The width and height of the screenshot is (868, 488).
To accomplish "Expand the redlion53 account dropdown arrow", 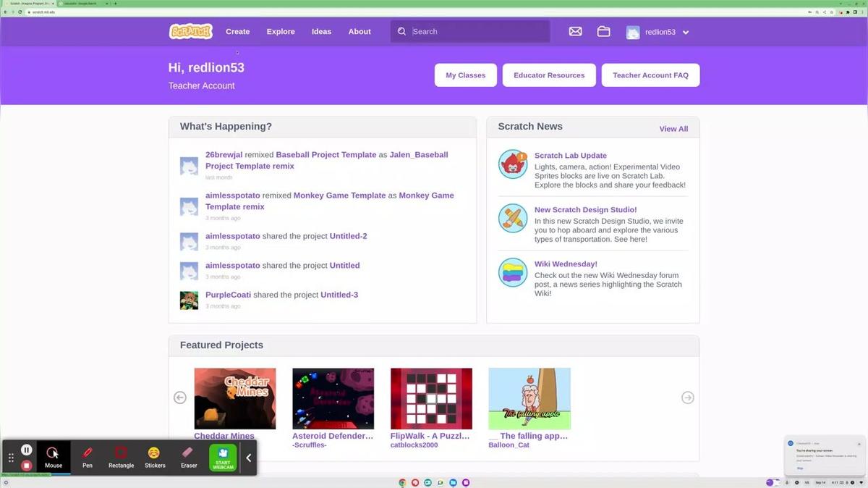I will point(686,33).
